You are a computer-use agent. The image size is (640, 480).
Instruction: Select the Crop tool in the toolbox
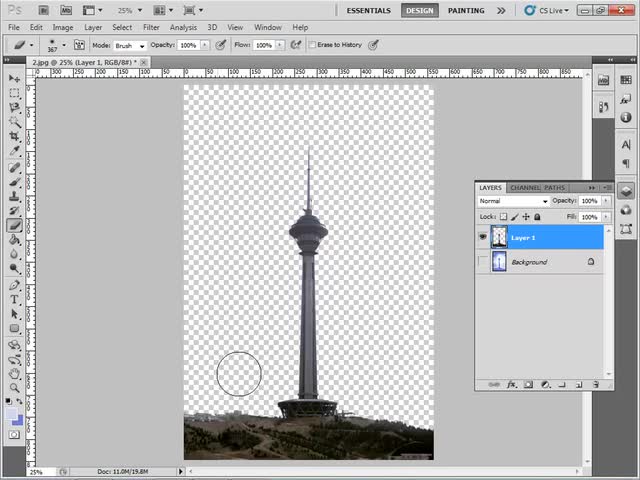click(x=14, y=137)
